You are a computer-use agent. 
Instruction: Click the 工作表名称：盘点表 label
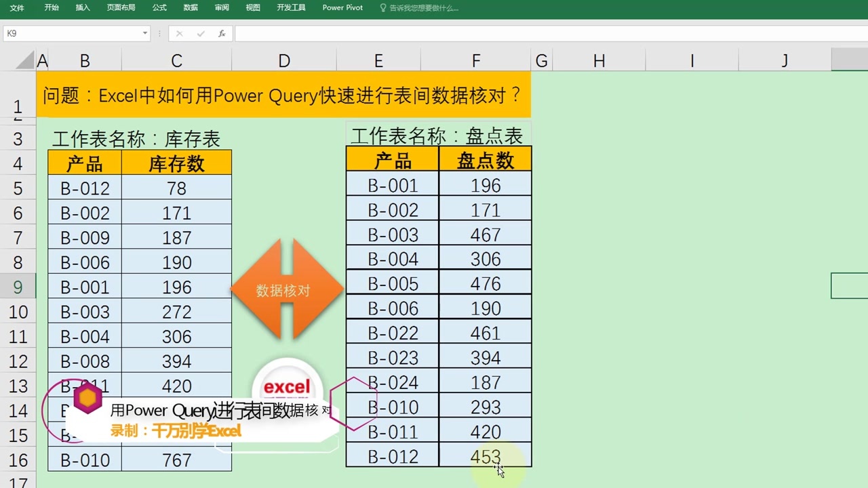[x=437, y=136]
